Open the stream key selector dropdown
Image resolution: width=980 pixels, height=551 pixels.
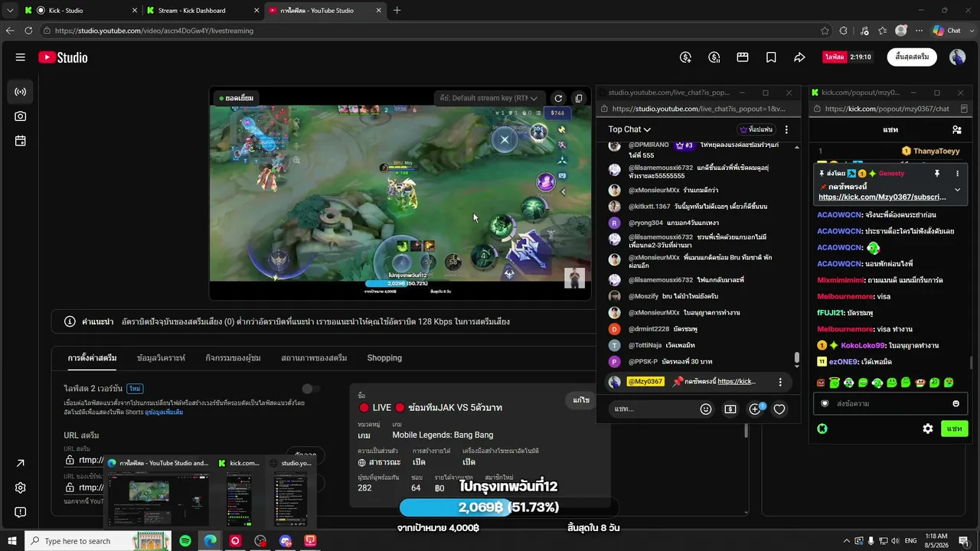click(x=489, y=98)
